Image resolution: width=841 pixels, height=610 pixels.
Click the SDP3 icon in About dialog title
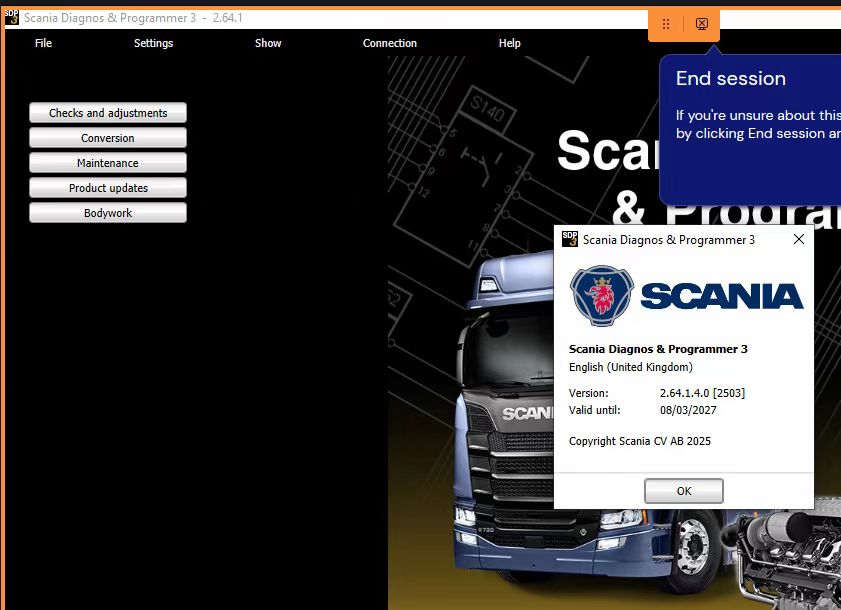click(570, 239)
